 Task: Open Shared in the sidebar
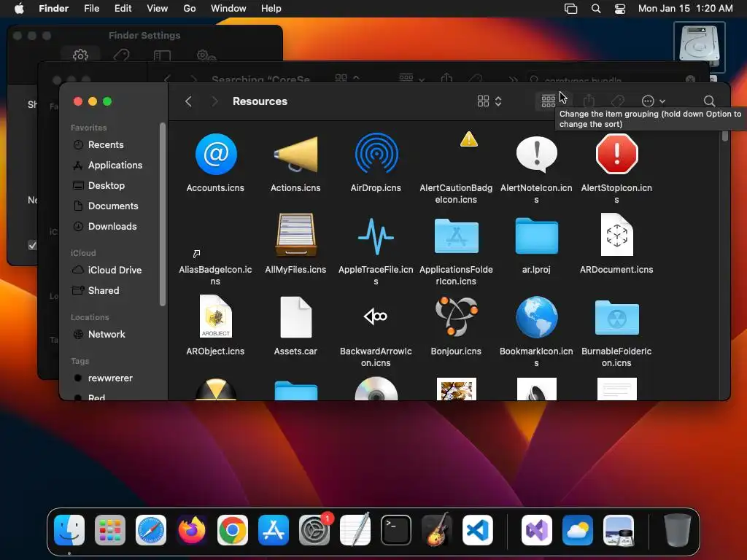[104, 290]
